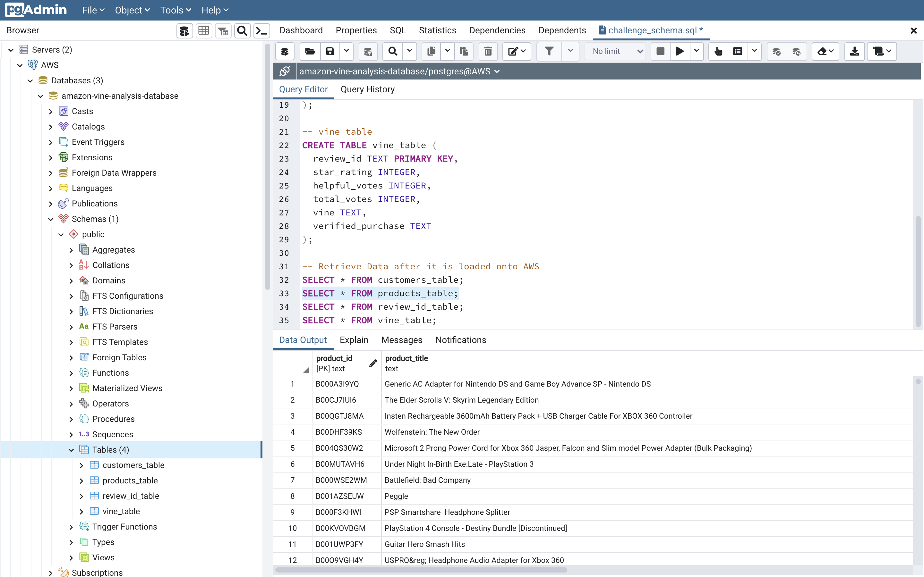This screenshot has width=924, height=577.
Task: Click the Delete row trash icon
Action: pyautogui.click(x=488, y=51)
